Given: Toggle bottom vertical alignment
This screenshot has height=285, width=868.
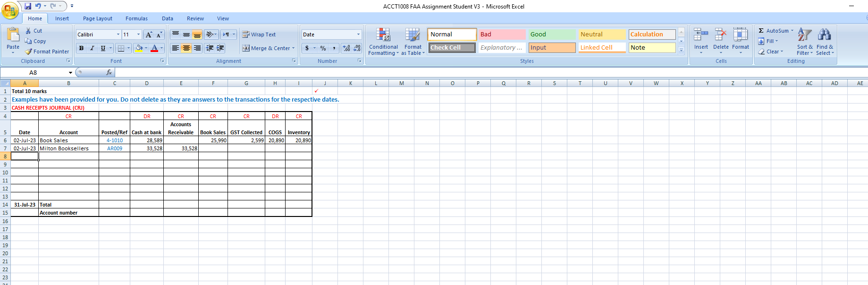Looking at the screenshot, I should pos(197,35).
